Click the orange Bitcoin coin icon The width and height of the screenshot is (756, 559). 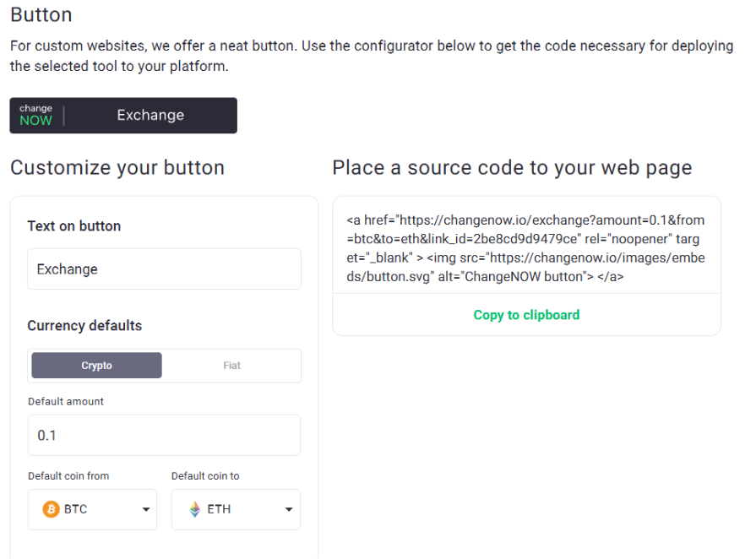click(51, 509)
